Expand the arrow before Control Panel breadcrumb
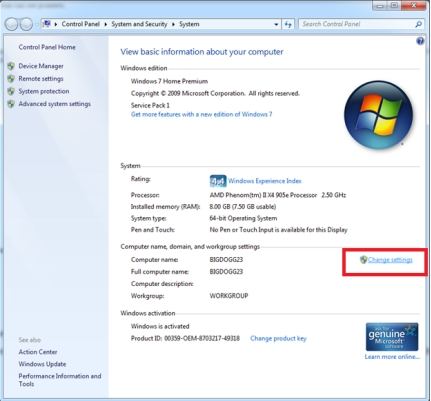This screenshot has width=431, height=401. click(56, 24)
